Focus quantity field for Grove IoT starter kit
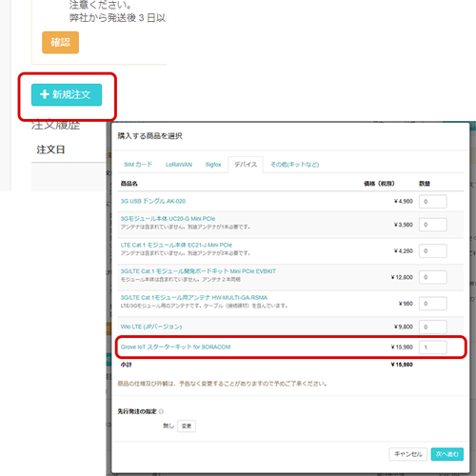The width and height of the screenshot is (476, 476). pos(433,347)
